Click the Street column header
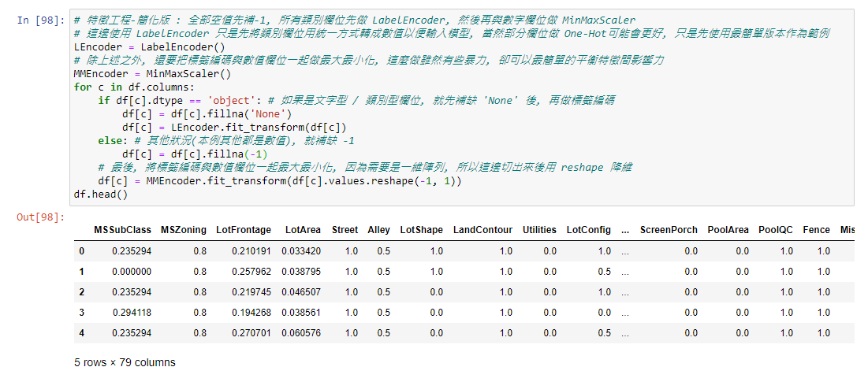Screen dimensions: 868x367 [345, 230]
